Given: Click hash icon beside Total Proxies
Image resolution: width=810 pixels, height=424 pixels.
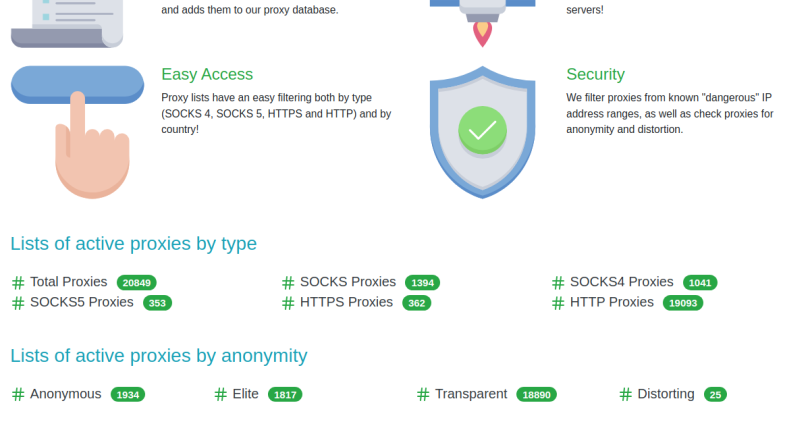Looking at the screenshot, I should point(18,283).
